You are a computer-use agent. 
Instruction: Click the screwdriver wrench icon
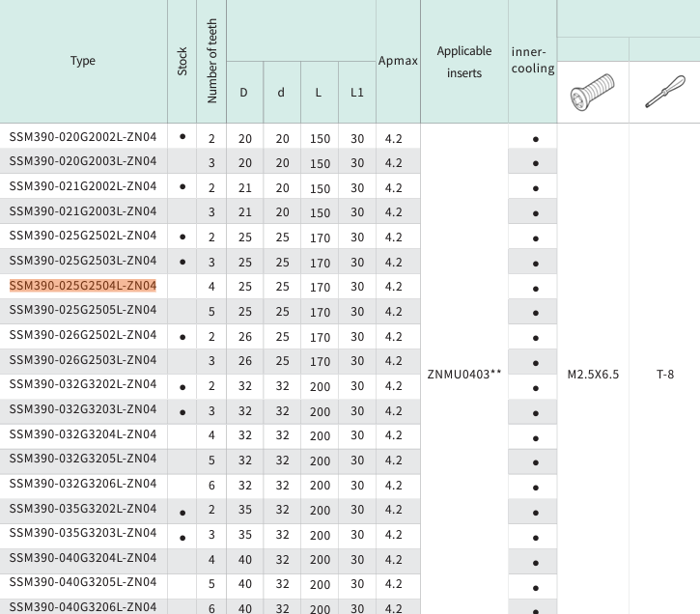point(664,93)
